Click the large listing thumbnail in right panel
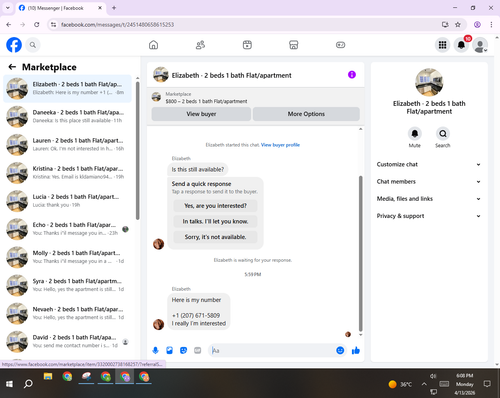Viewport: 500px width, 398px height. pyautogui.click(x=429, y=82)
